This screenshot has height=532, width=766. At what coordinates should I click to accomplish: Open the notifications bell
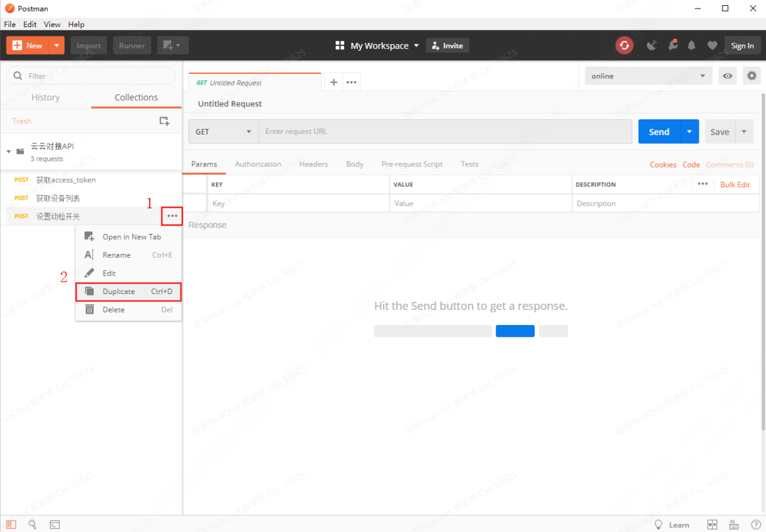point(692,45)
